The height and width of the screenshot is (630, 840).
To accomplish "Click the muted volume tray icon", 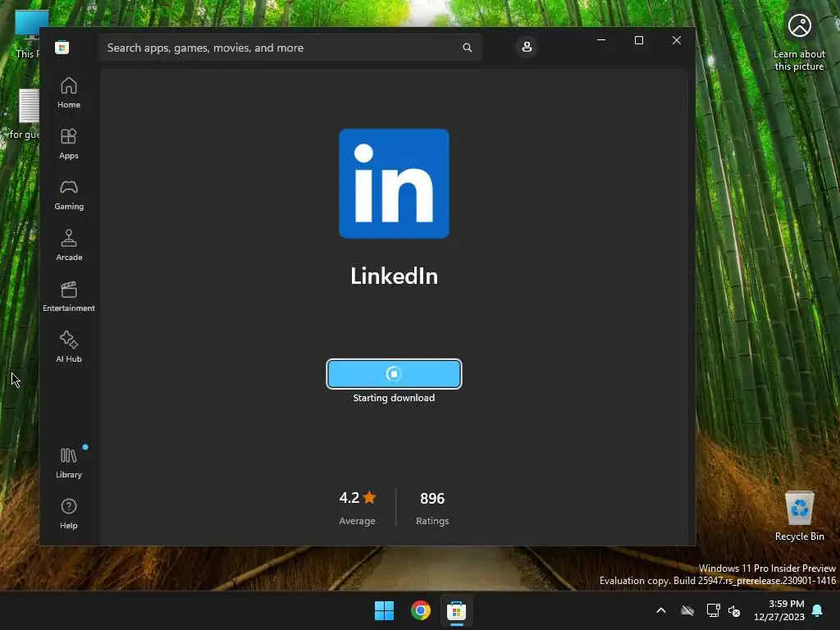I will coord(734,610).
